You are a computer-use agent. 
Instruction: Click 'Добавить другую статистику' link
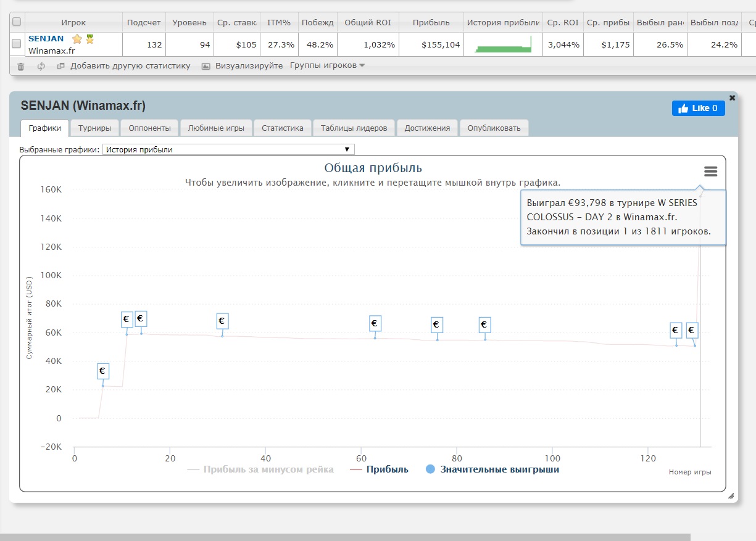tap(130, 65)
